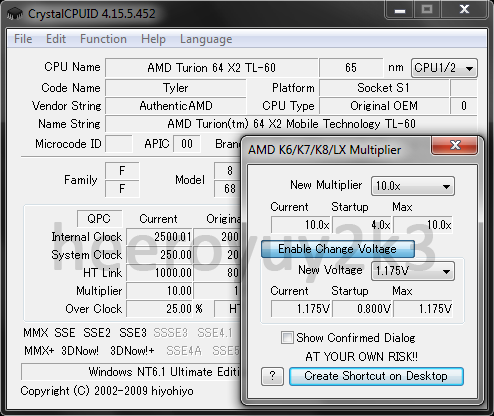494x416 pixels.
Task: Minimize the CrystalCPUID window
Action: (400, 10)
